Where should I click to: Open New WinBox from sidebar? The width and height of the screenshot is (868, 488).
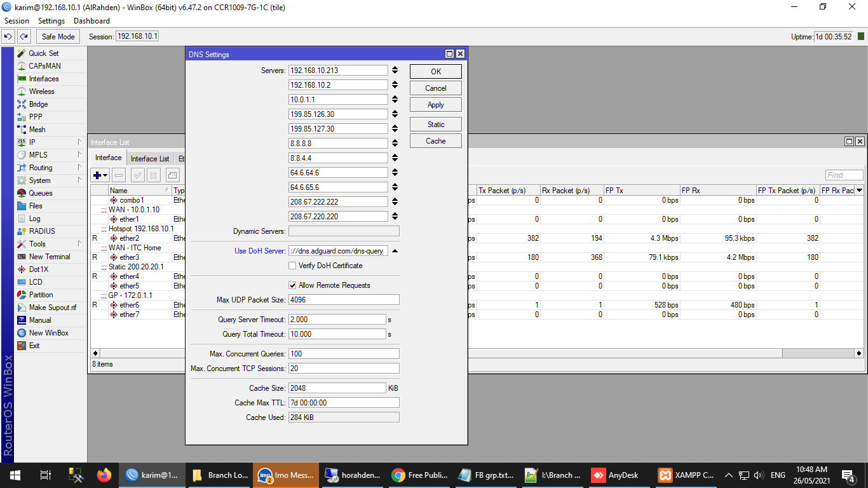pyautogui.click(x=48, y=333)
